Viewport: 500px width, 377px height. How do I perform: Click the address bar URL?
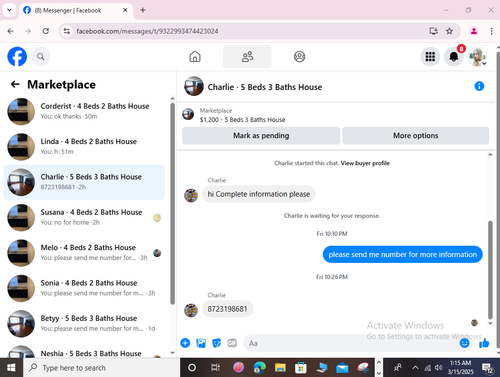click(147, 31)
